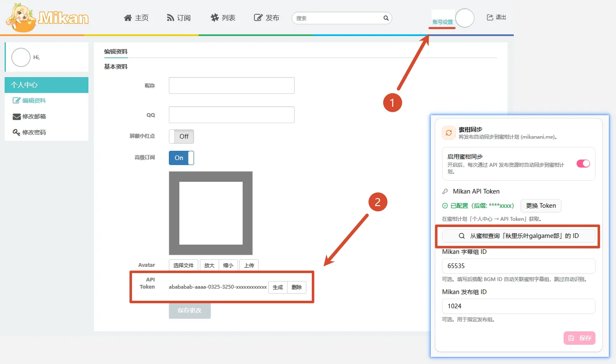Click the sidebar profile avatar

tap(21, 57)
